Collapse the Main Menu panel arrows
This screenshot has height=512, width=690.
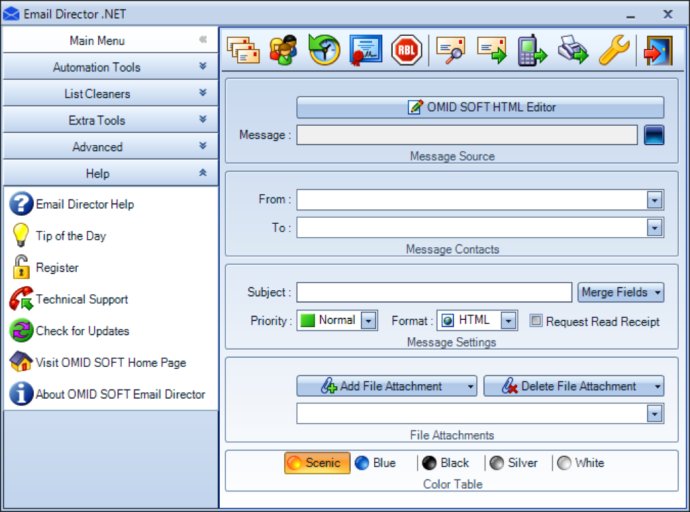coord(203,40)
